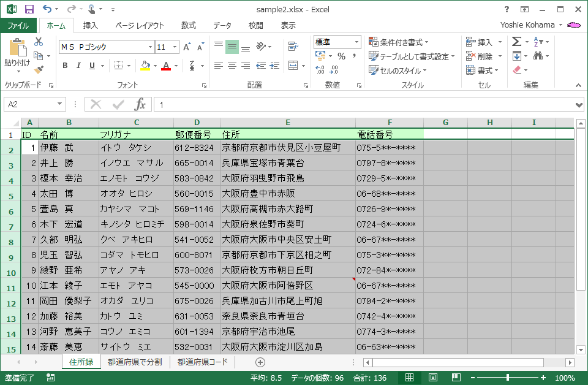The width and height of the screenshot is (588, 385).
Task: Align text left horizontally
Action: 219,66
